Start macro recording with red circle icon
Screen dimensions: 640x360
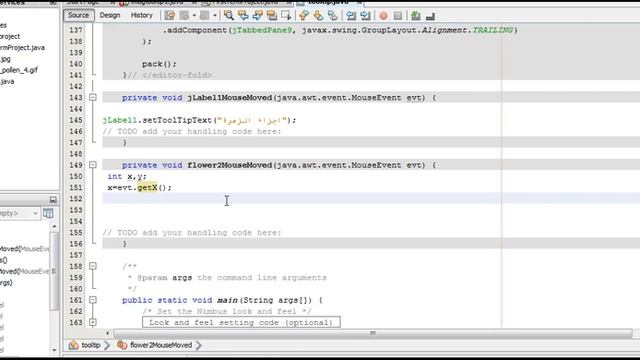383,16
